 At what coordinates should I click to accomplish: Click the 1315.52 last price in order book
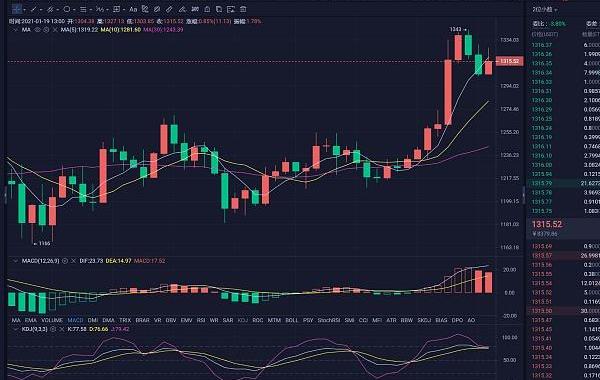(x=547, y=224)
